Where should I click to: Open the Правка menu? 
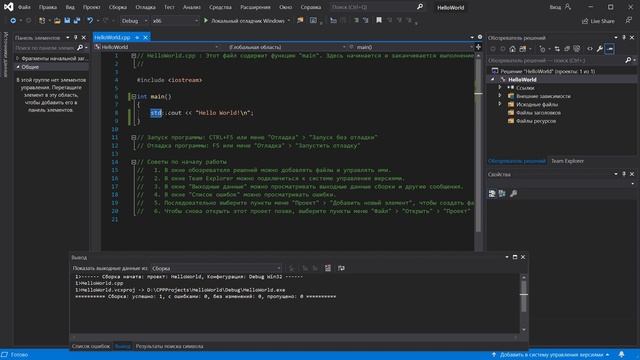pyautogui.click(x=48, y=7)
